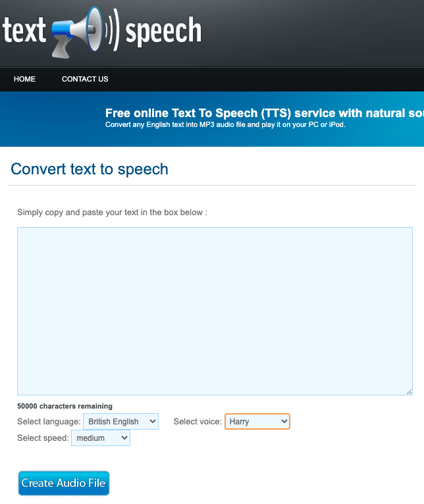Screen dimensions: 424x504
Task: Click the 'Convert text to speech' heading
Action: click(x=90, y=169)
